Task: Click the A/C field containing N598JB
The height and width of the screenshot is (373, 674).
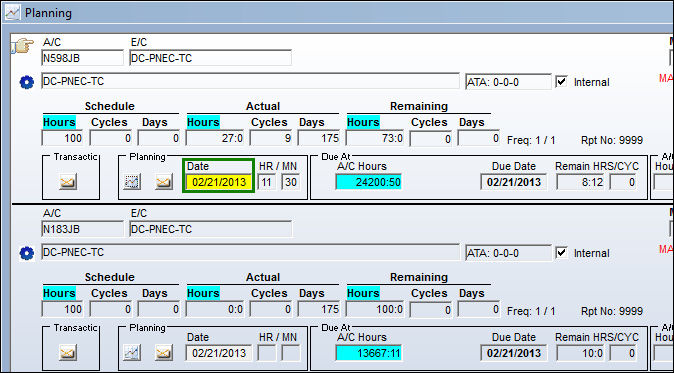Action: (x=83, y=58)
